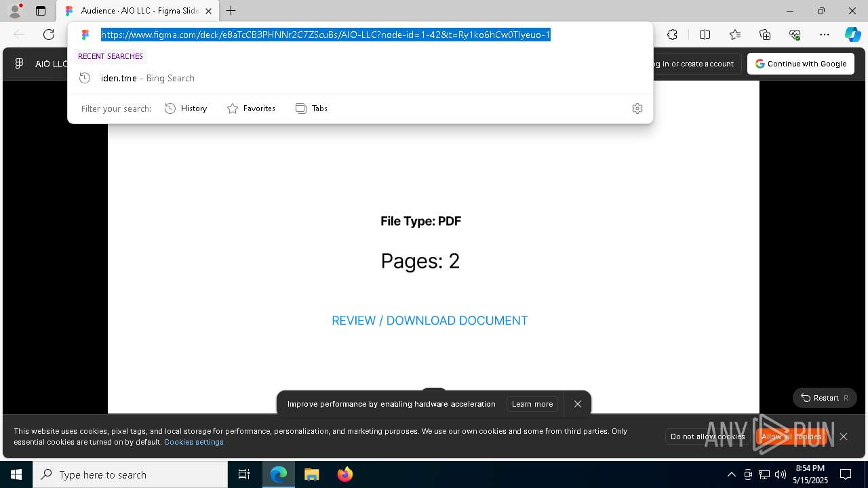Open Browser essentials heart icon
The height and width of the screenshot is (488, 868).
pos(795,35)
